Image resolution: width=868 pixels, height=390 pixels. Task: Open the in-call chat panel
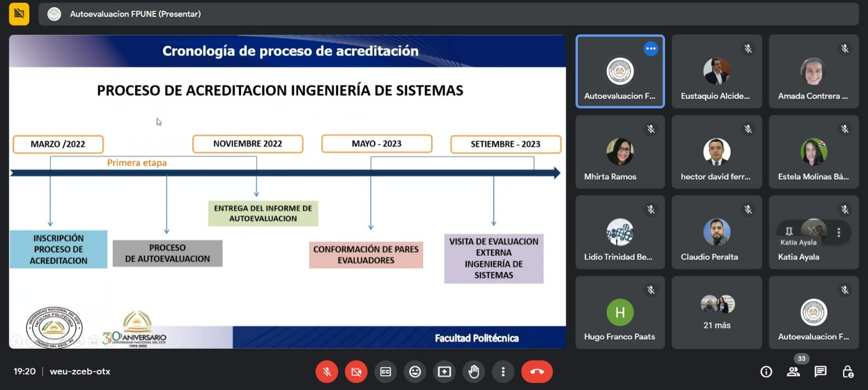820,372
